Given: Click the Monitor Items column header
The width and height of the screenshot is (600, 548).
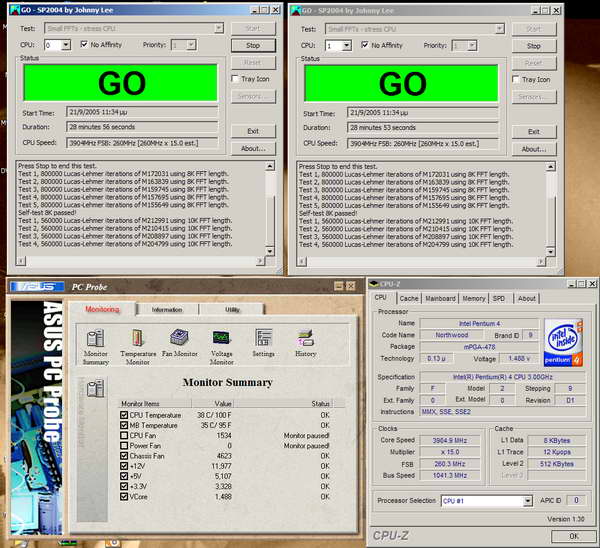Looking at the screenshot, I should click(x=155, y=403).
